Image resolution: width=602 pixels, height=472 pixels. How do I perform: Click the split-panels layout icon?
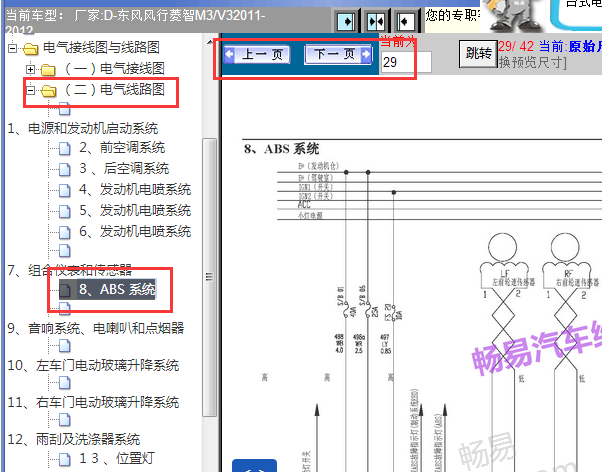[x=375, y=22]
